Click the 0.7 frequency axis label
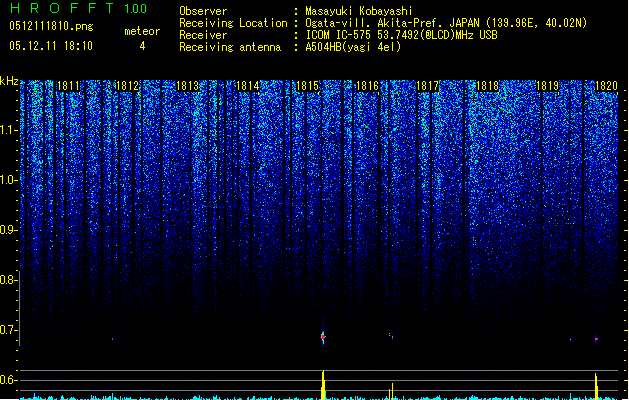 [x=9, y=330]
